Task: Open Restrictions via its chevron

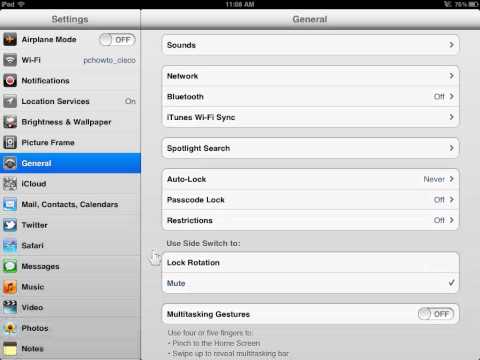Action: (x=452, y=220)
